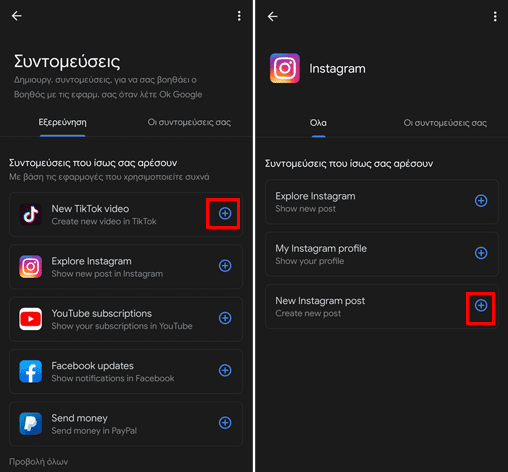
Task: Add the My Instagram profile shortcut
Action: tap(481, 253)
